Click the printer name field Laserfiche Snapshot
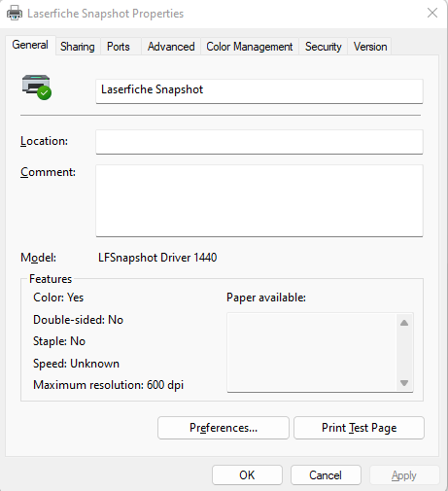Screen dimensions: 448x491 [259, 91]
